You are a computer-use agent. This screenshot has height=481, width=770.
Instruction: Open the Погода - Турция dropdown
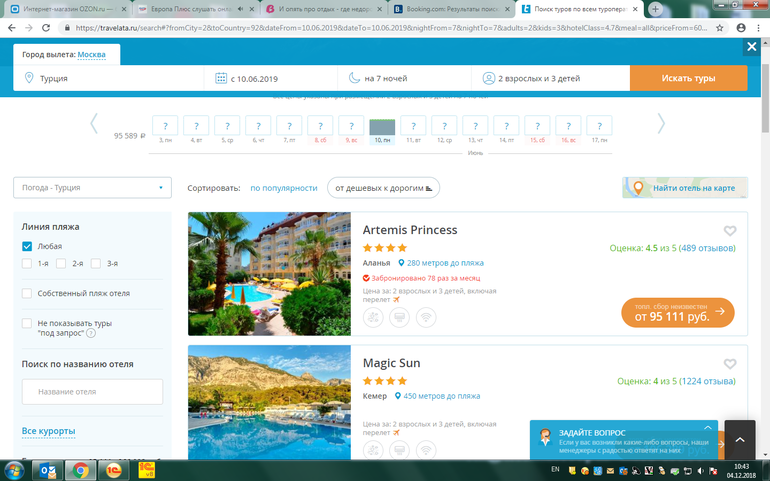tap(92, 188)
